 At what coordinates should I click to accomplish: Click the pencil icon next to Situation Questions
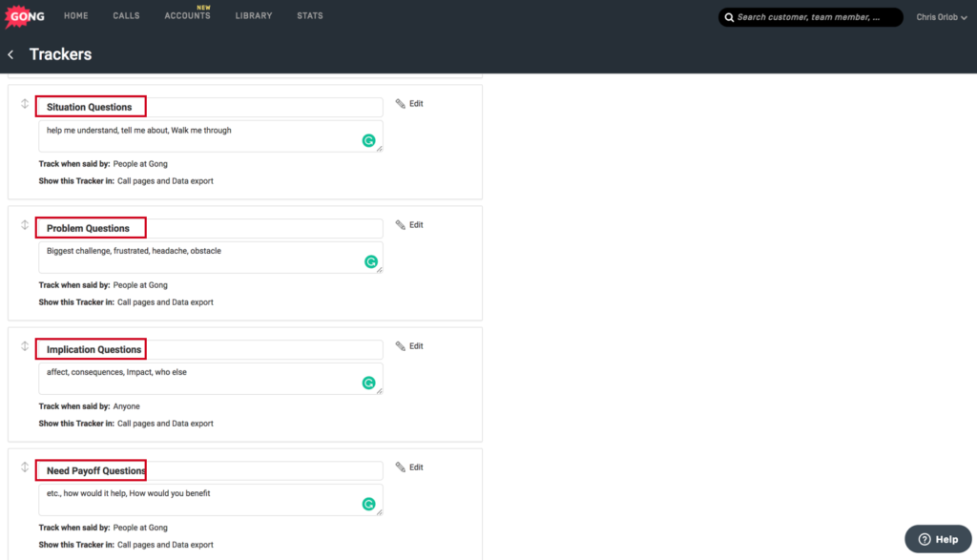point(400,103)
